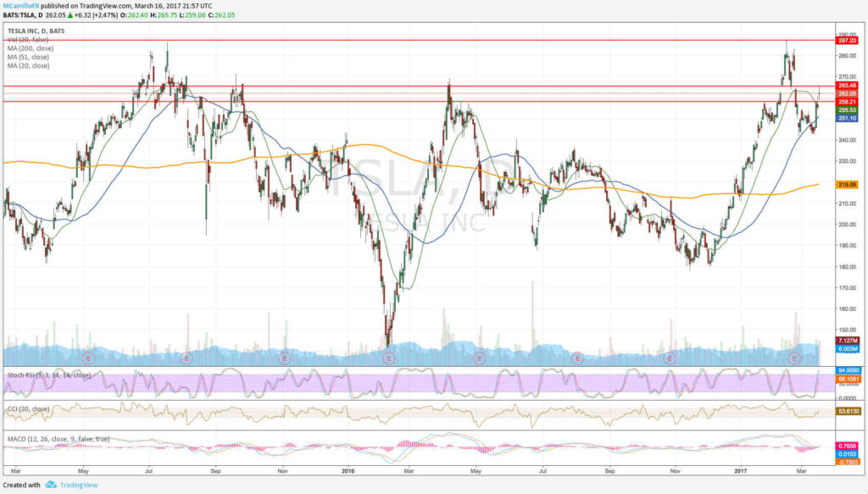Click the L:259.06 low value in header
The width and height of the screenshot is (868, 494).
(x=192, y=15)
